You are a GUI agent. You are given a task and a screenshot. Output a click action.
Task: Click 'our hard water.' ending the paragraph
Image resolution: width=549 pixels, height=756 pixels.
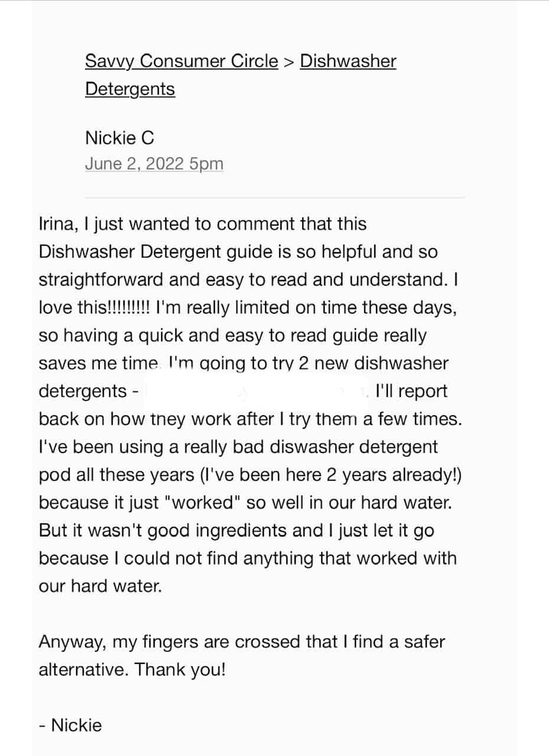pyautogui.click(x=100, y=586)
